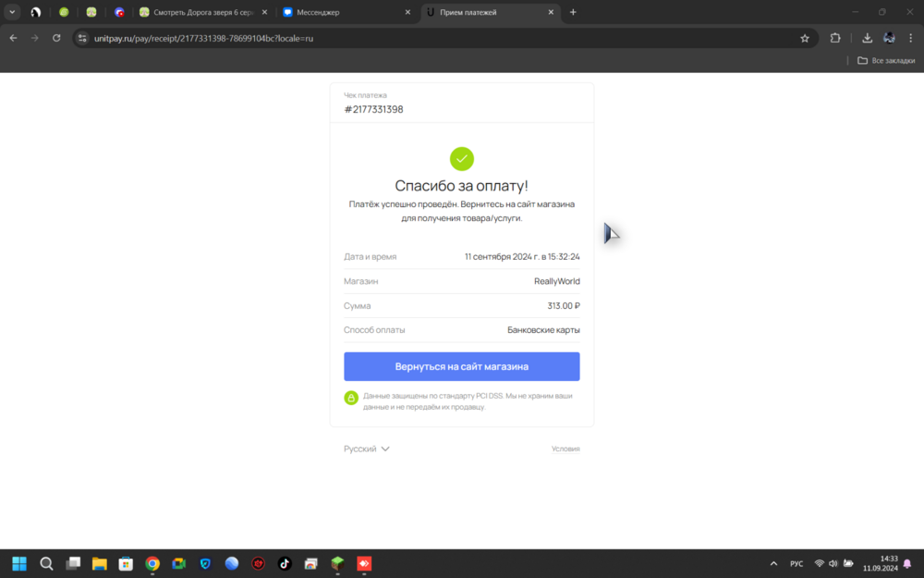
Task: Select the amount 313.00 ₽
Action: click(564, 305)
